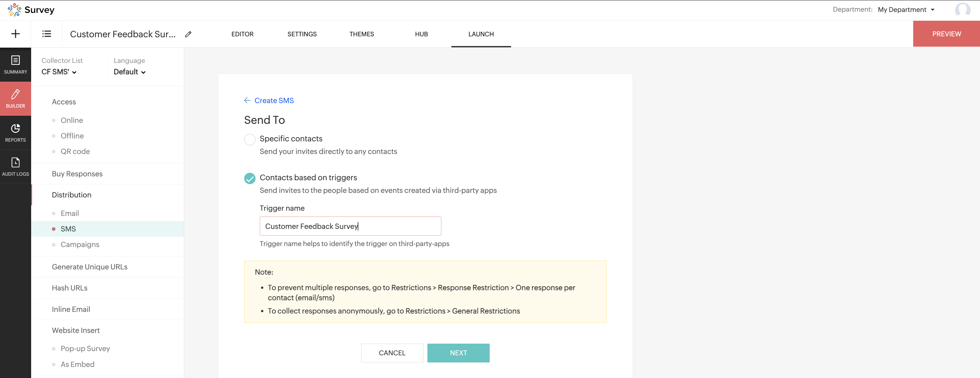Open the Audit Logs sidebar icon
The image size is (980, 378).
click(16, 167)
